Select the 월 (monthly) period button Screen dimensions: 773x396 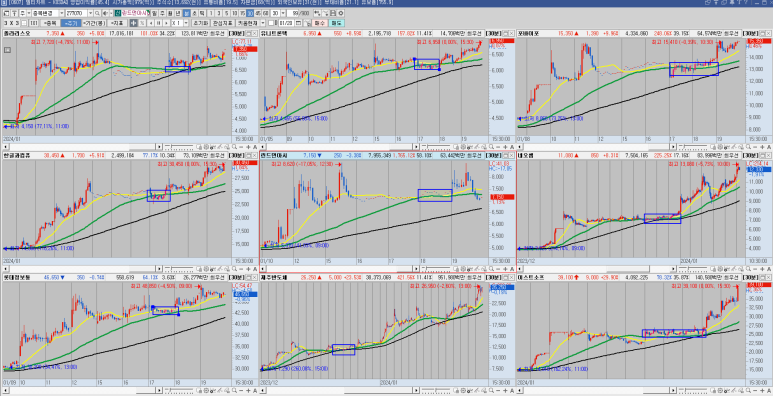(x=170, y=13)
